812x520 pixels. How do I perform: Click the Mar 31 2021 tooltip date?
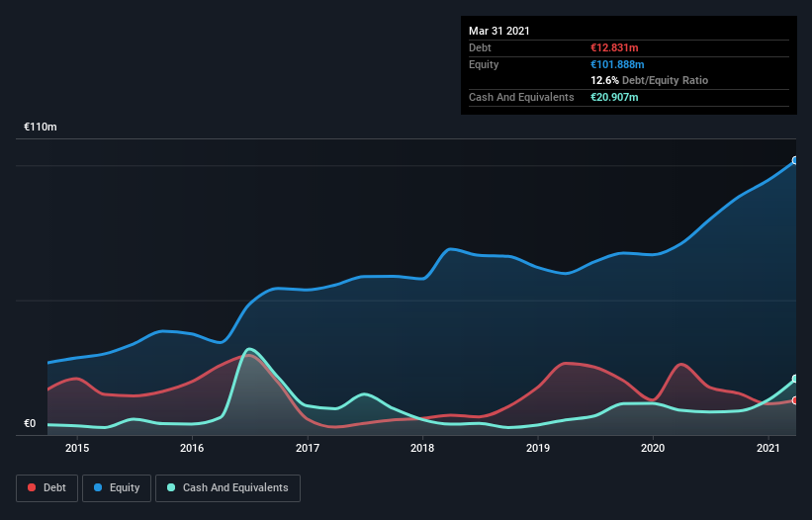499,31
